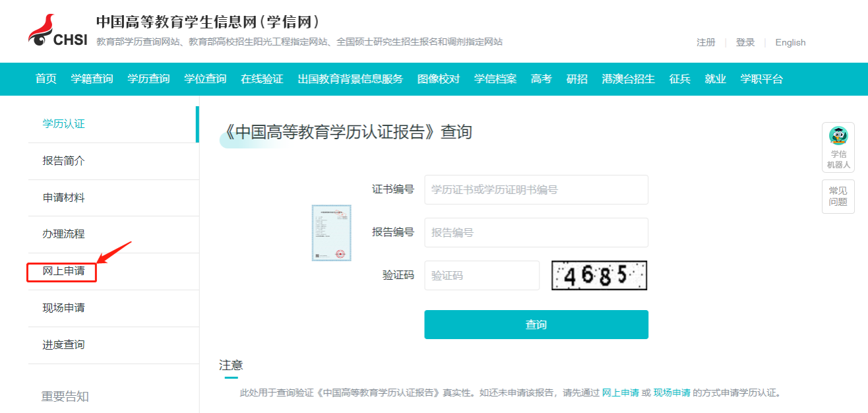Click the 登录 link
The width and height of the screenshot is (868, 413).
pyautogui.click(x=745, y=42)
